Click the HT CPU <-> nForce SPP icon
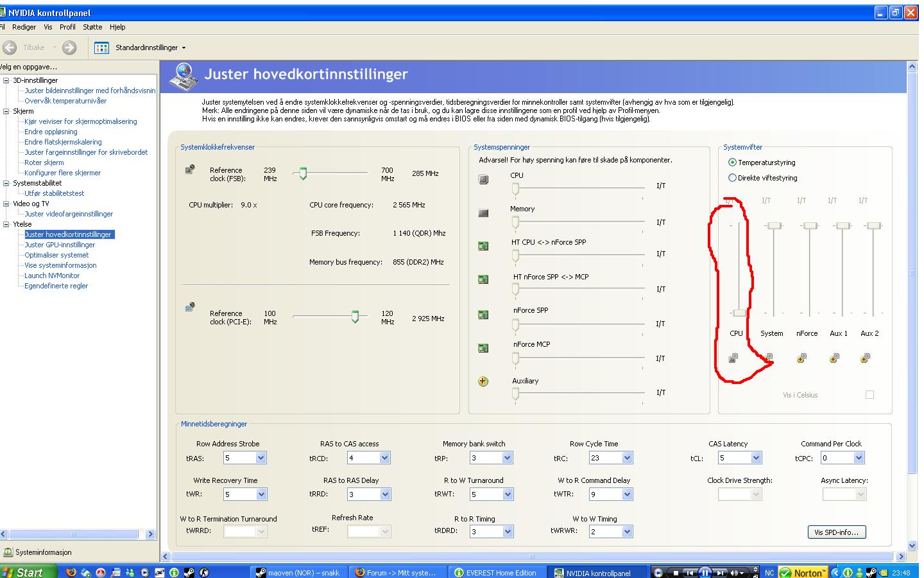The image size is (924, 578). coord(483,246)
